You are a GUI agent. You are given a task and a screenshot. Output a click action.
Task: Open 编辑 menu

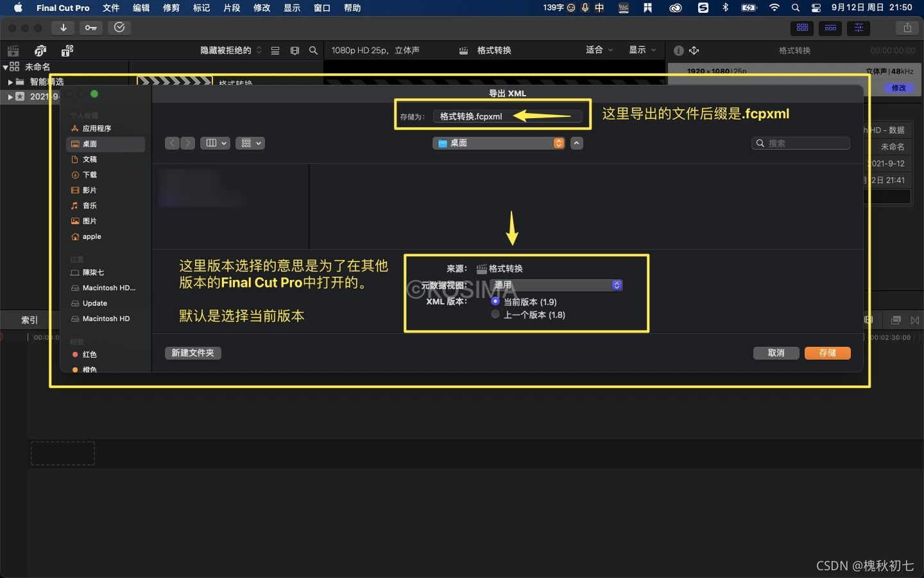[x=141, y=8]
